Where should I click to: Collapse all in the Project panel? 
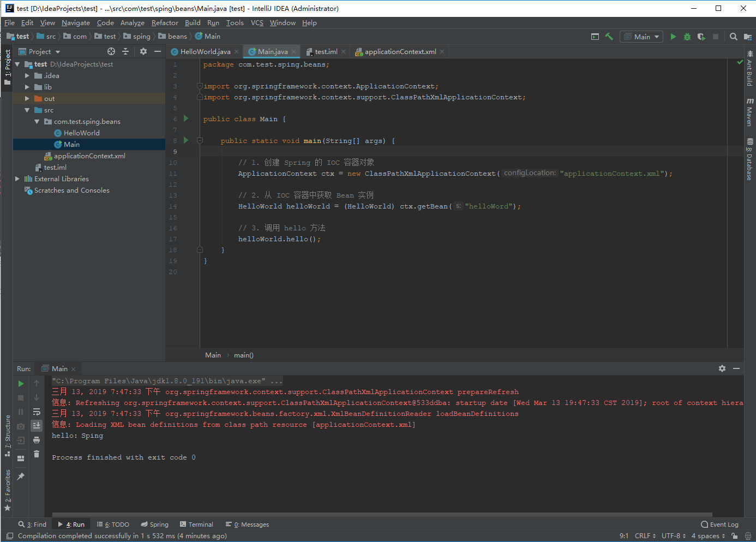pyautogui.click(x=125, y=51)
